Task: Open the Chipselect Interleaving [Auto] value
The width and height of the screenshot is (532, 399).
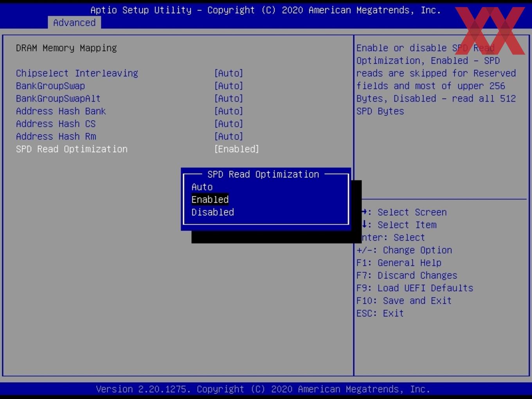Action: click(229, 73)
